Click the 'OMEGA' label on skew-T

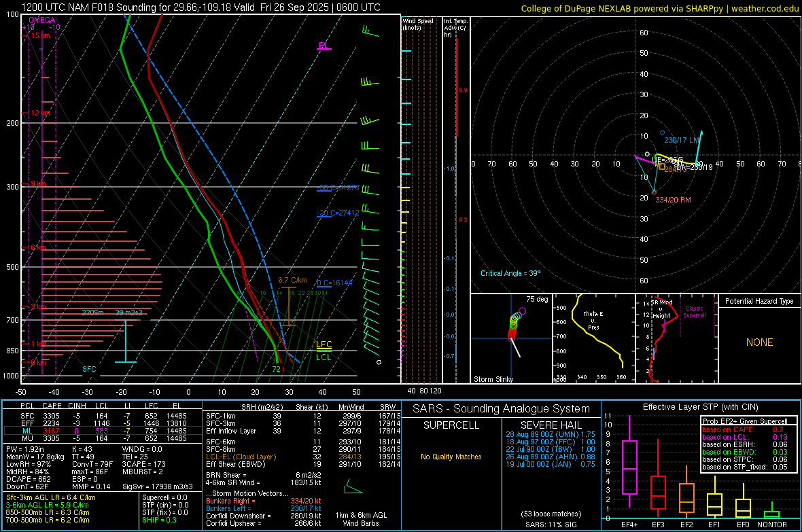click(x=42, y=20)
